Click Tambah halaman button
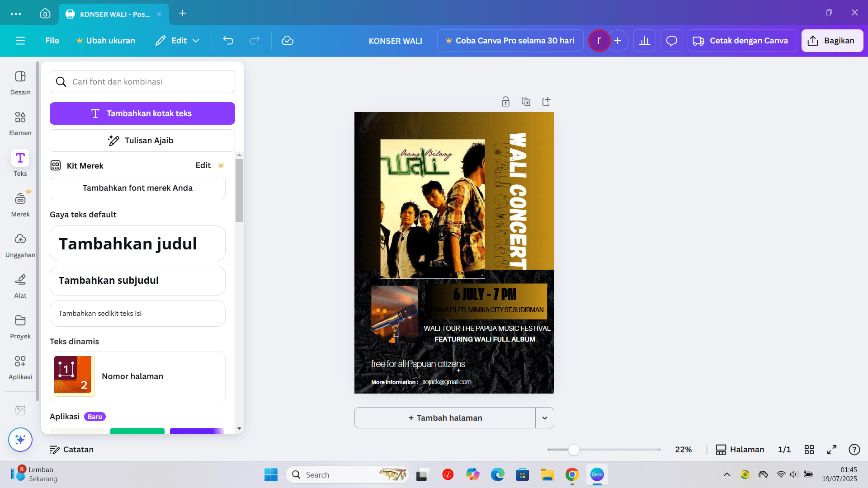 pos(445,418)
